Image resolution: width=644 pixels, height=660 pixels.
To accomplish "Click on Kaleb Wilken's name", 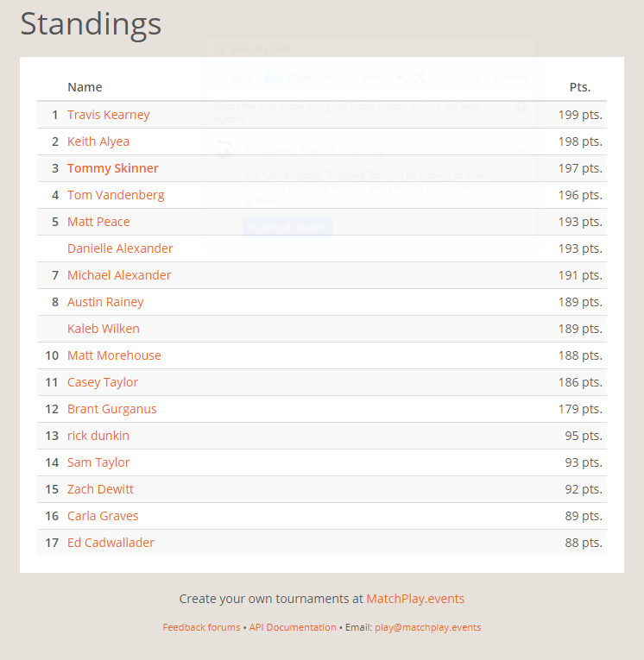I will (104, 329).
